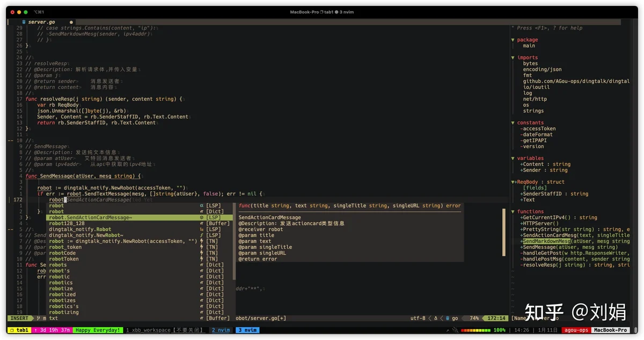Collapse the ReqBody struct node in tagbar
The height and width of the screenshot is (340, 644).
[x=513, y=182]
